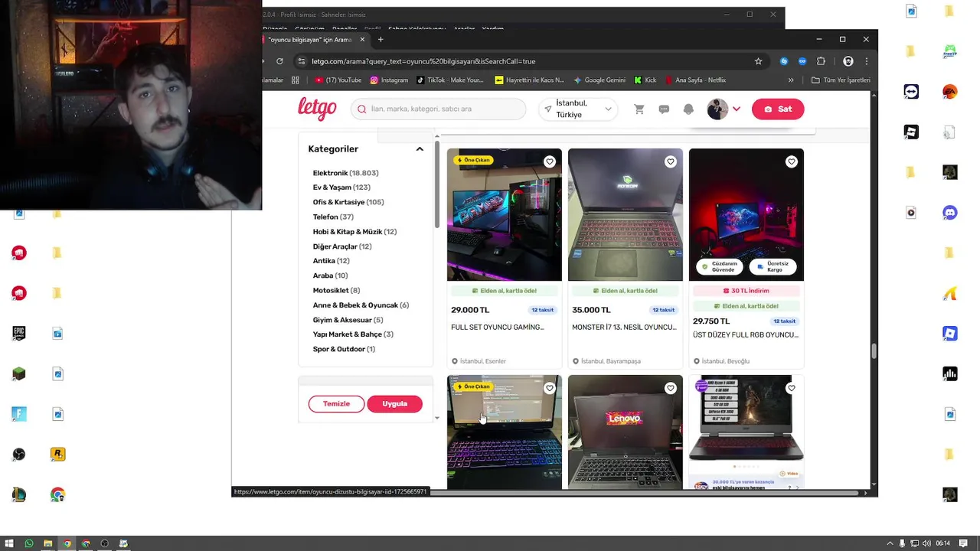
Task: Expand the profile menu chevron
Action: coord(737,109)
